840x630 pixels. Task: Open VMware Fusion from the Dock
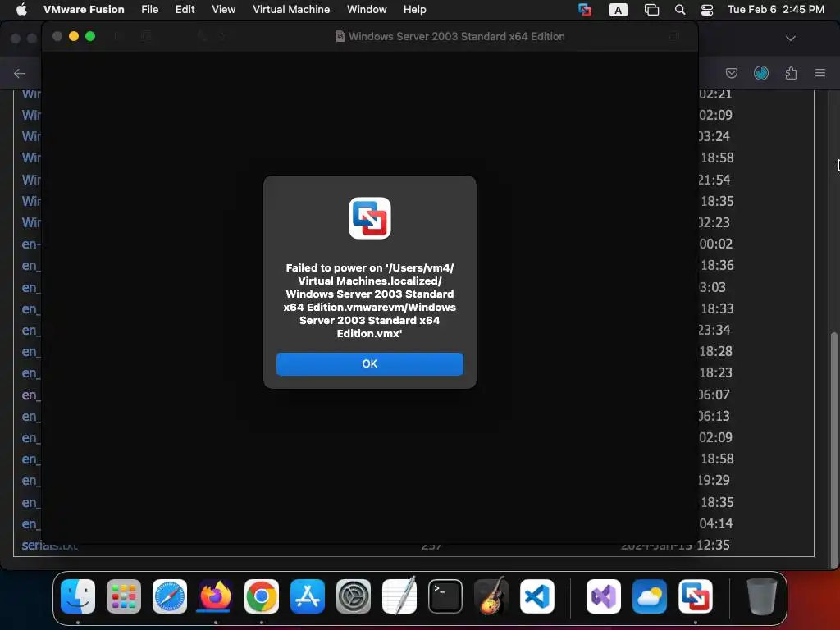click(696, 596)
